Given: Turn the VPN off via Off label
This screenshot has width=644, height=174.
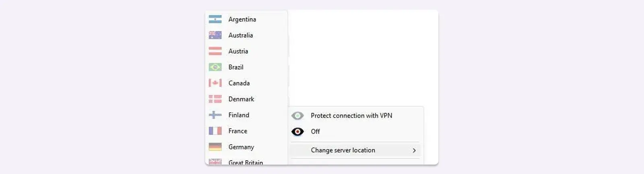Looking at the screenshot, I should click(x=315, y=132).
